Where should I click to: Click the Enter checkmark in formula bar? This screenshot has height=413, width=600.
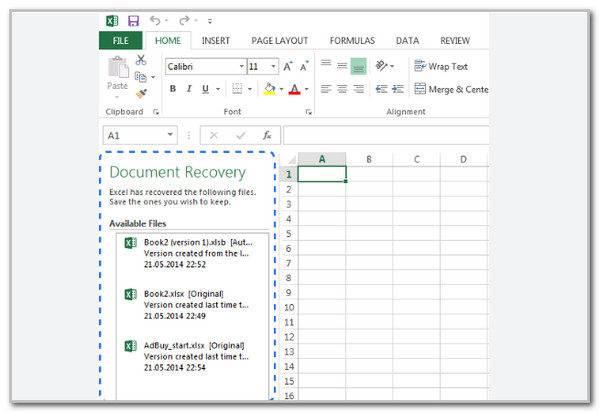[x=241, y=135]
